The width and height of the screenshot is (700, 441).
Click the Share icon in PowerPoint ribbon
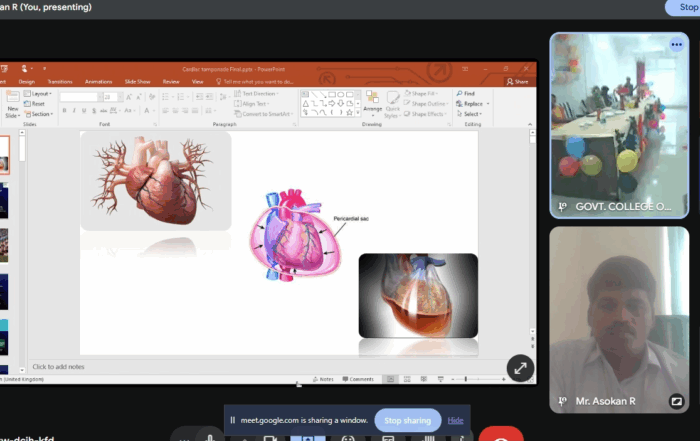pyautogui.click(x=518, y=81)
